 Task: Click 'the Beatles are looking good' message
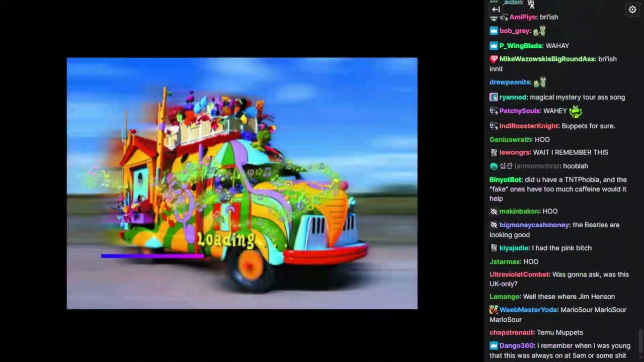click(554, 230)
